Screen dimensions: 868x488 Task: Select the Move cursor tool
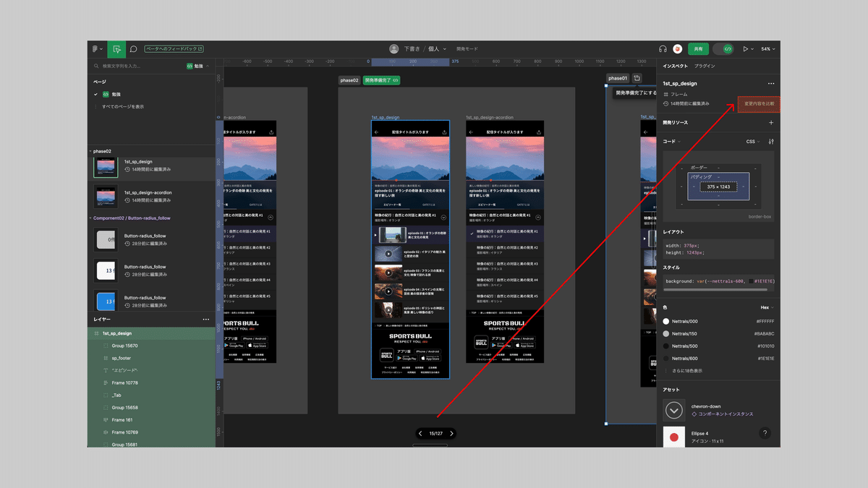116,49
